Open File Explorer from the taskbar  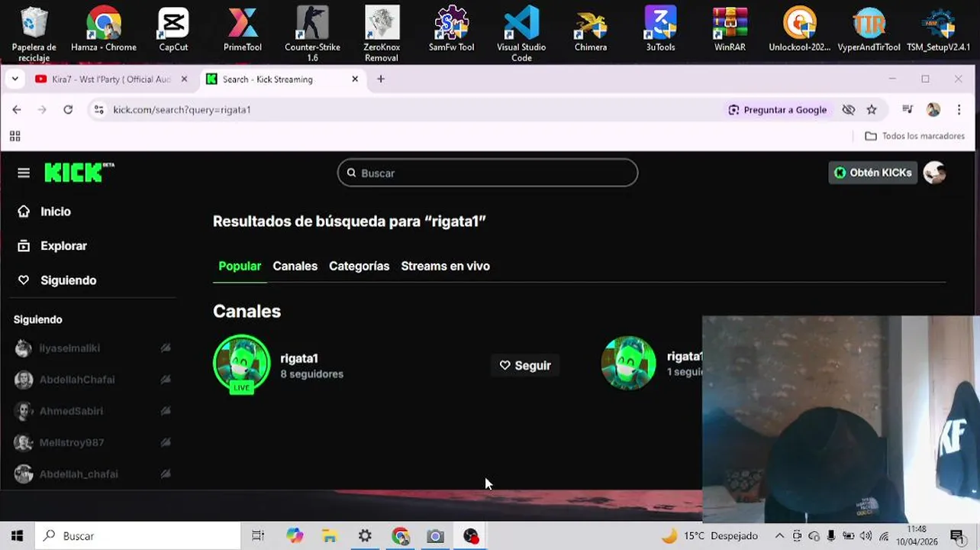tap(329, 536)
